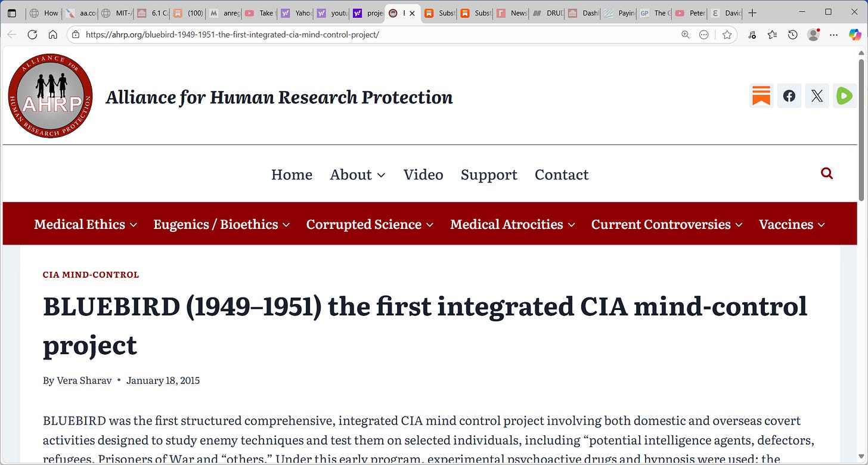This screenshot has width=868, height=465.
Task: Switch to the Payin browser tab
Action: pyautogui.click(x=619, y=13)
